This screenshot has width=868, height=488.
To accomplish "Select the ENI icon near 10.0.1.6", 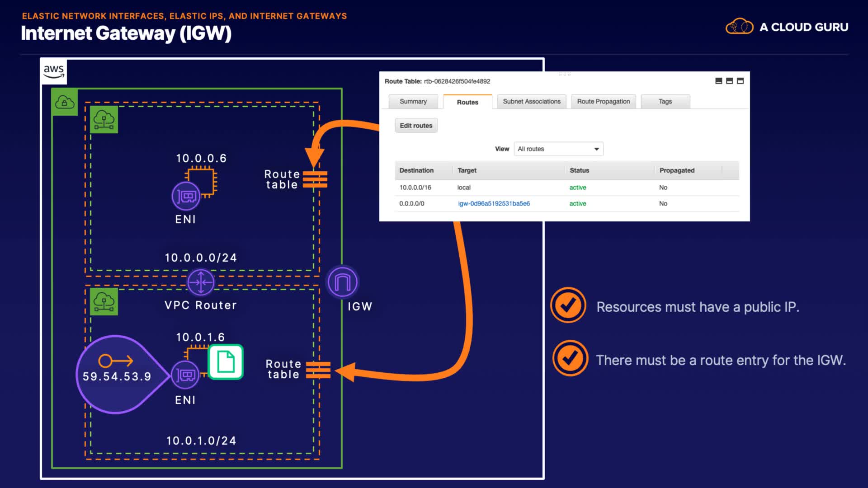I will (185, 375).
